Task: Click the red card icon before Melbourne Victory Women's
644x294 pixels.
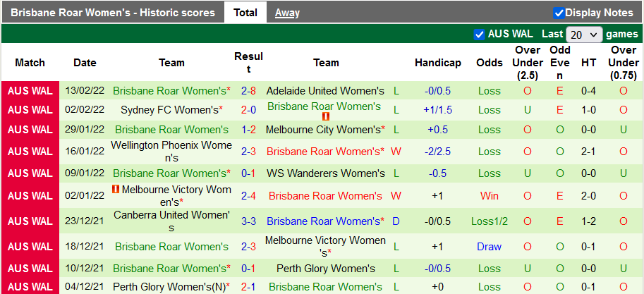Action: (x=116, y=190)
